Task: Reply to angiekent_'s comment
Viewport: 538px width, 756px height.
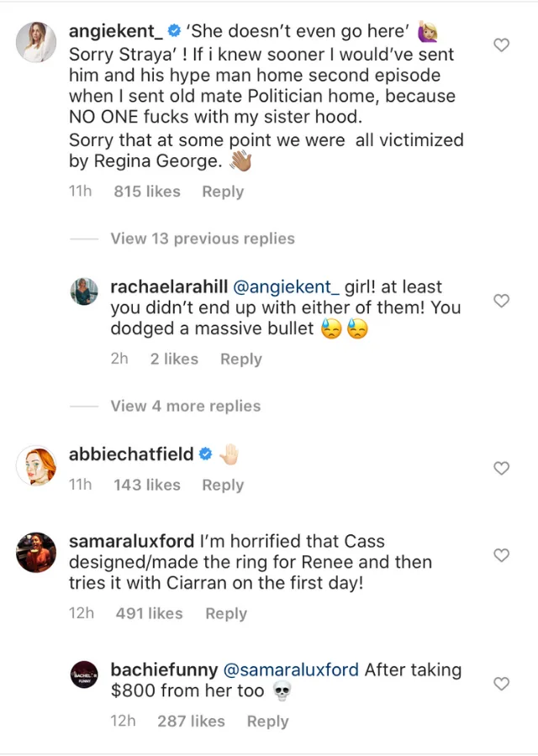Action: click(222, 192)
